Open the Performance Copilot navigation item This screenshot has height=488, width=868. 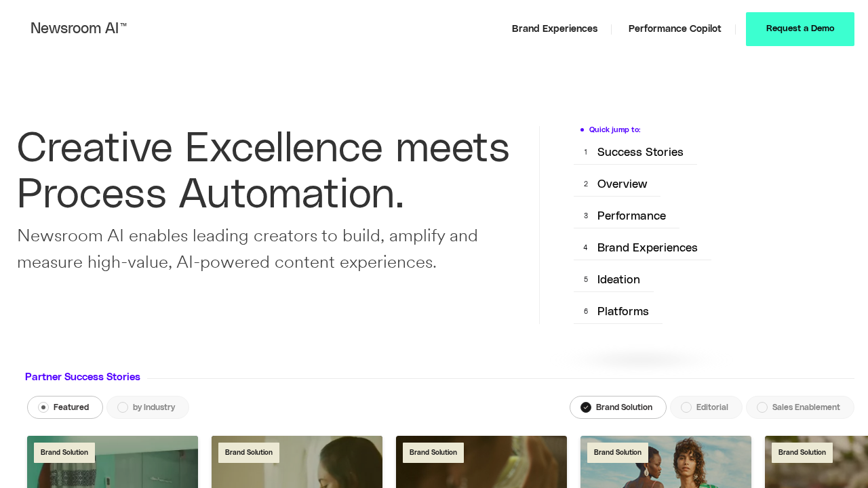click(x=674, y=28)
